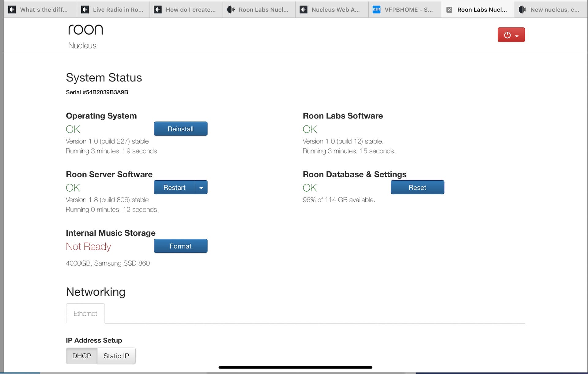Close the active Roon Labs Nucleus tab
The height and width of the screenshot is (374, 588).
pyautogui.click(x=449, y=10)
